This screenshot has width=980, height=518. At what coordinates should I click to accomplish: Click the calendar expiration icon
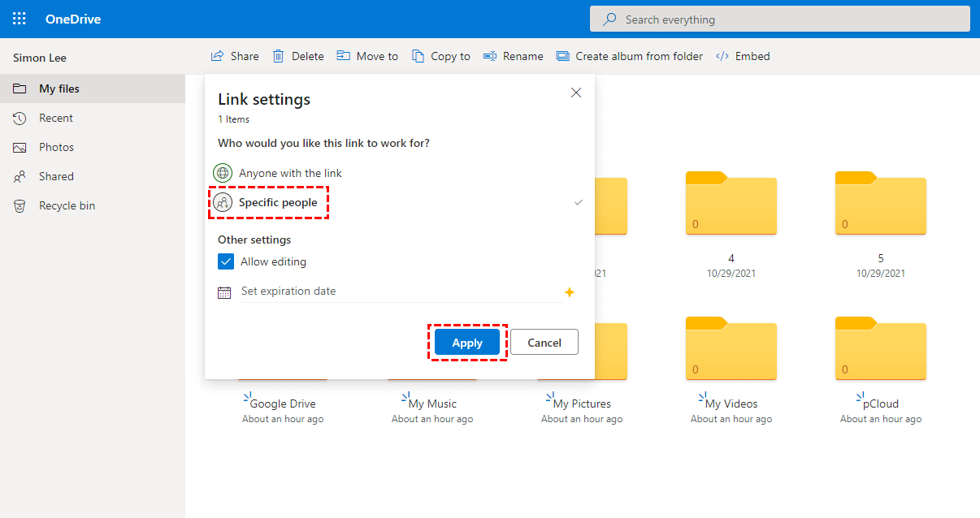tap(224, 292)
